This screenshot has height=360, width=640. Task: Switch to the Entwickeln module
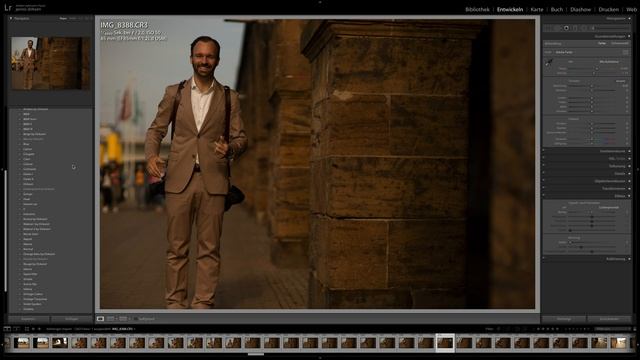coord(510,9)
